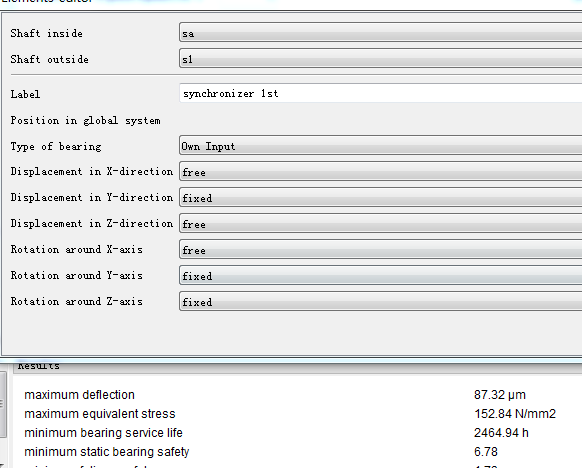Open Displacement in Y-direction dropdown
Viewport: 582px width, 468px height.
(380, 197)
